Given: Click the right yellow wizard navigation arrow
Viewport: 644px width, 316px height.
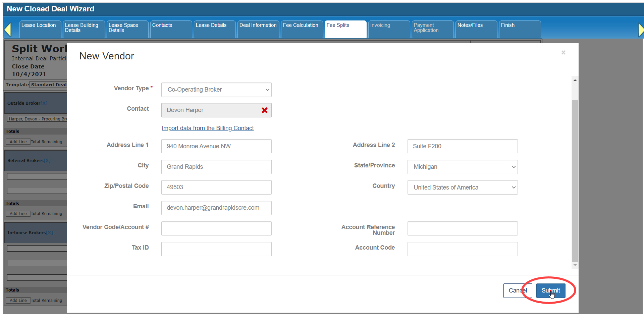Looking at the screenshot, I should [x=640, y=30].
